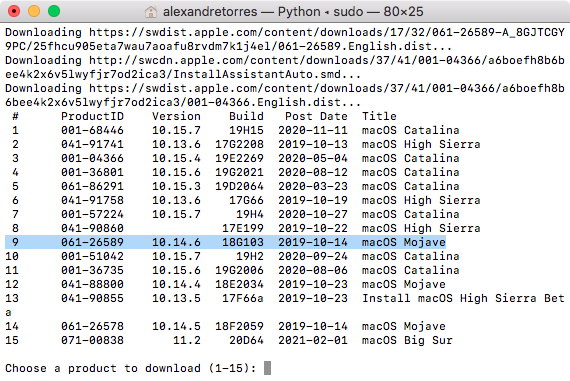570x381 pixels.
Task: Click the yellow minimize window button
Action: tap(34, 11)
